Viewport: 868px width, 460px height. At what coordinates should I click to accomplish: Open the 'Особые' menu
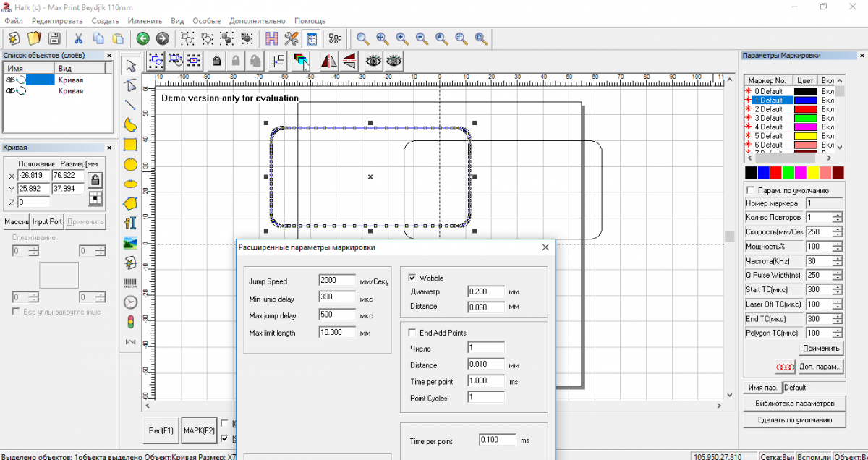206,21
